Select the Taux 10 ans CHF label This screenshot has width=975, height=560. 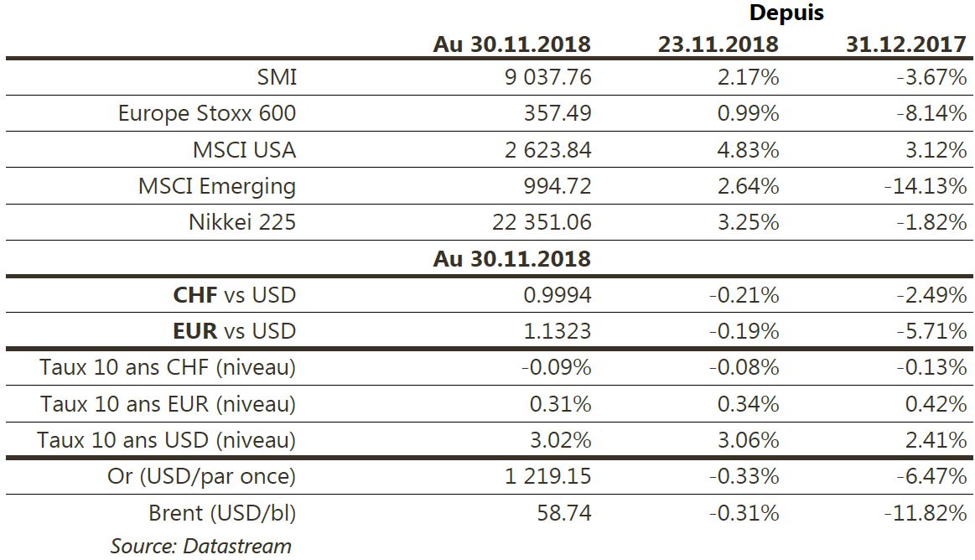[168, 367]
